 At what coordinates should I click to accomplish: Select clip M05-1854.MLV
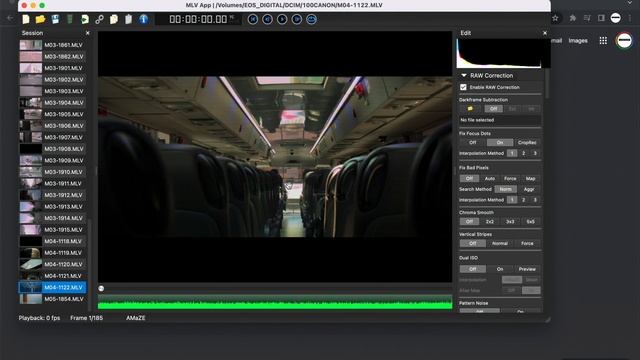click(53, 299)
